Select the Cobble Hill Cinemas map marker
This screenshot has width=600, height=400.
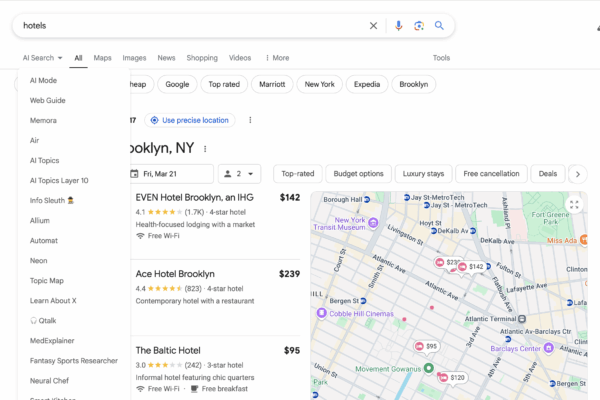point(321,313)
